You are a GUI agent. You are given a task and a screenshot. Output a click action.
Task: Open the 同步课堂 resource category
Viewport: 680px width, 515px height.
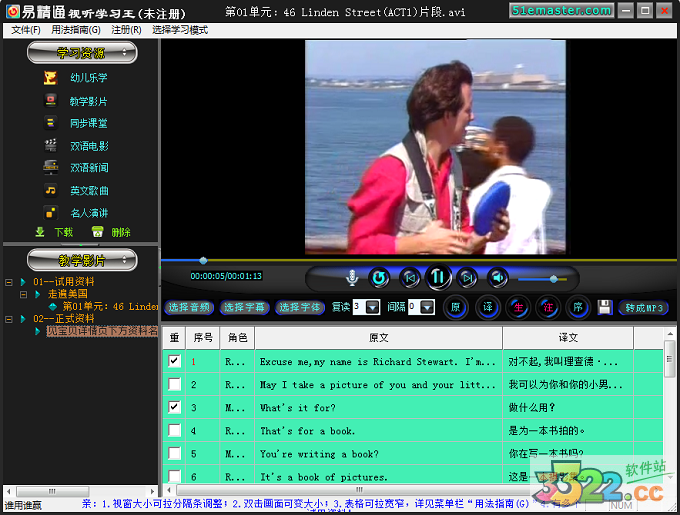point(89,123)
